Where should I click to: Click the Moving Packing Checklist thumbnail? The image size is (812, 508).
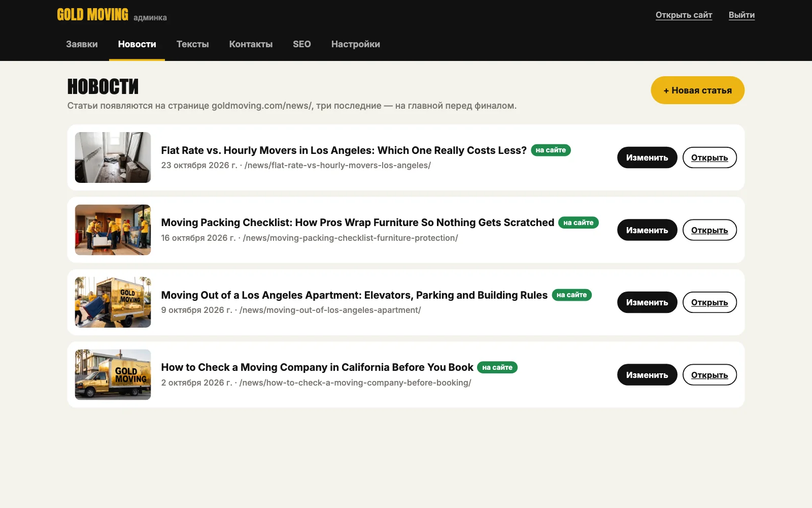[113, 230]
